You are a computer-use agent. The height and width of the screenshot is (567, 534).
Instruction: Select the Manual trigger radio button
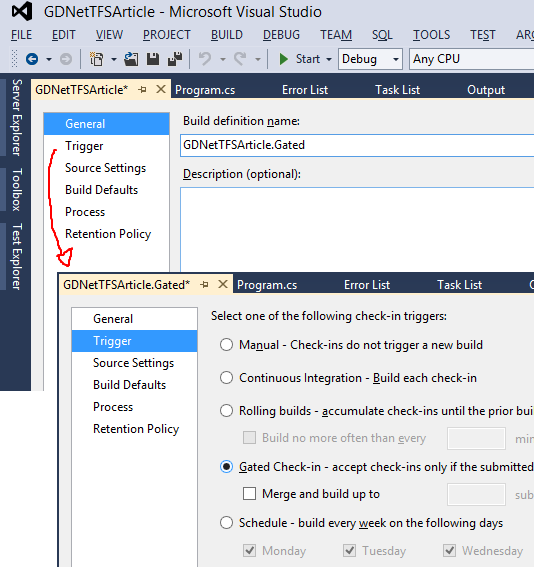point(226,345)
